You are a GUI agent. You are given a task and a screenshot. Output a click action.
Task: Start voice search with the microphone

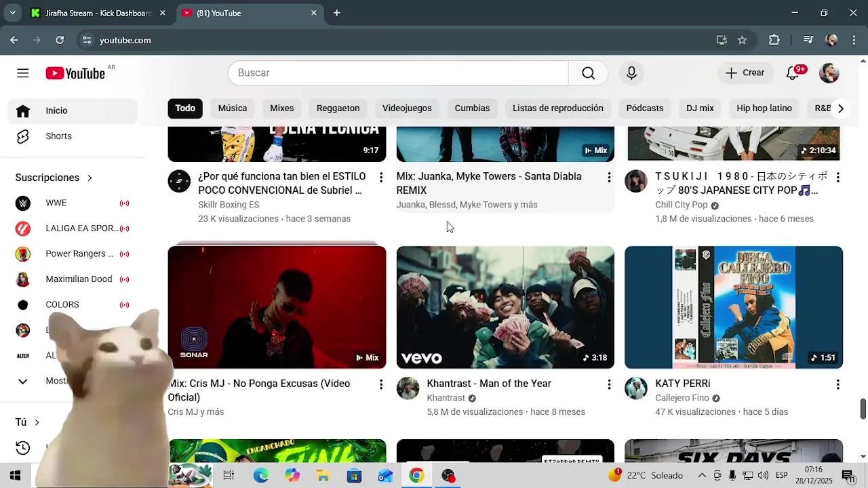631,73
